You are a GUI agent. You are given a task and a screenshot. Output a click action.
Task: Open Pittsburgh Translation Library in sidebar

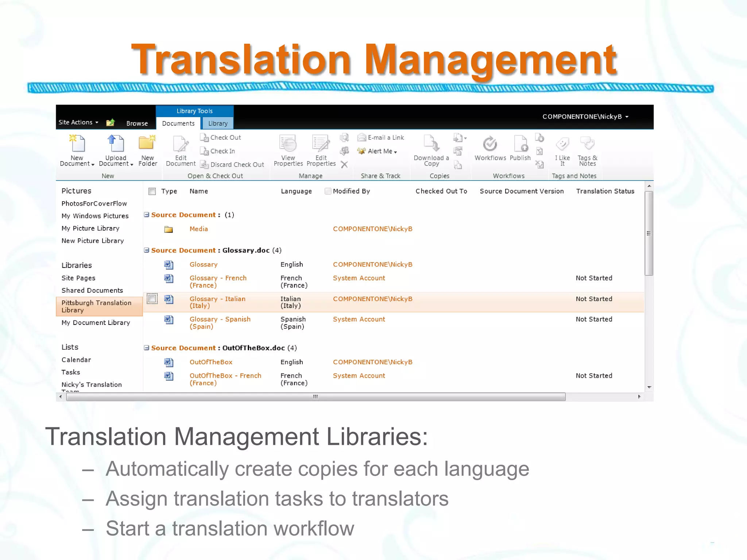click(x=99, y=307)
